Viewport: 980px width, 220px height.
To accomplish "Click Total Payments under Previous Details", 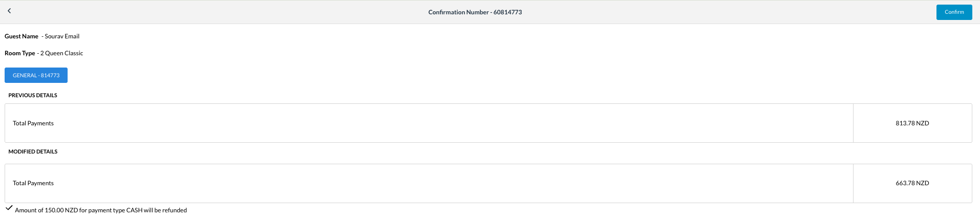I will [33, 123].
